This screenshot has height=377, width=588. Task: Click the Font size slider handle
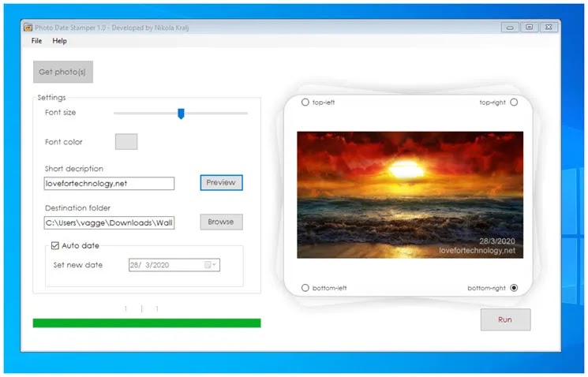(x=181, y=114)
